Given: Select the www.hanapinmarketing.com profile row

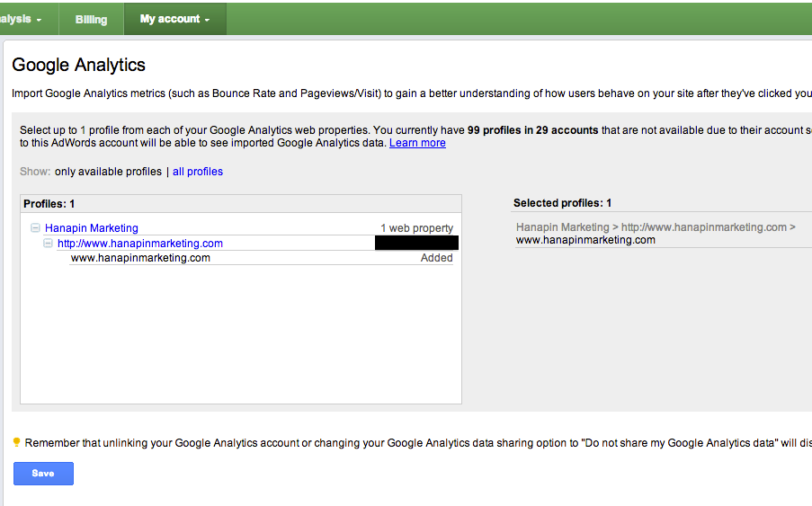Looking at the screenshot, I should pos(262,258).
